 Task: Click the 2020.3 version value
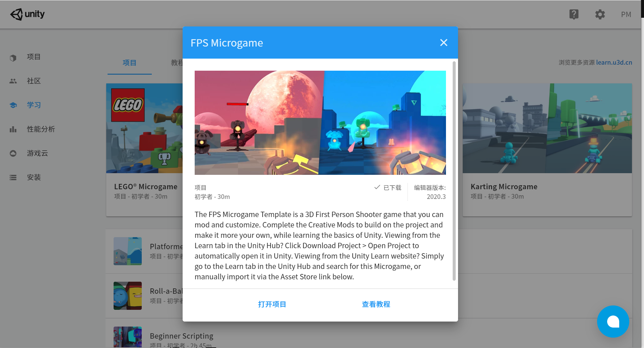[436, 197]
